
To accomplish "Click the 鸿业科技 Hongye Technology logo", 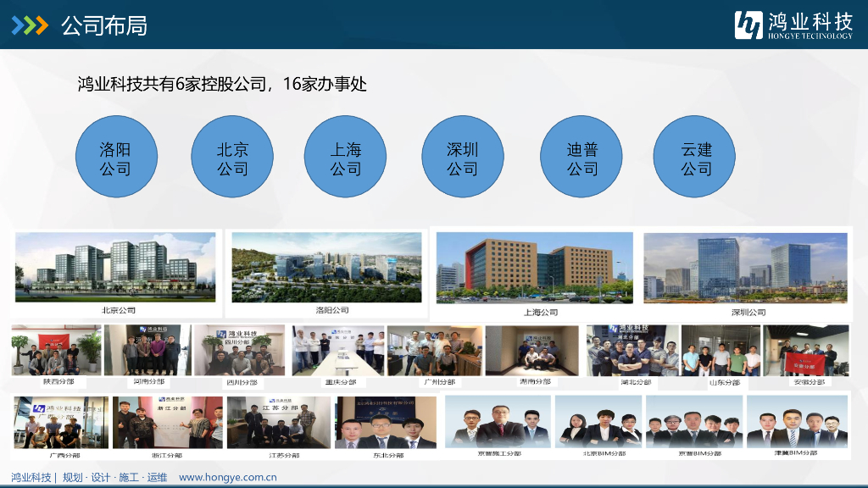I will (x=793, y=25).
